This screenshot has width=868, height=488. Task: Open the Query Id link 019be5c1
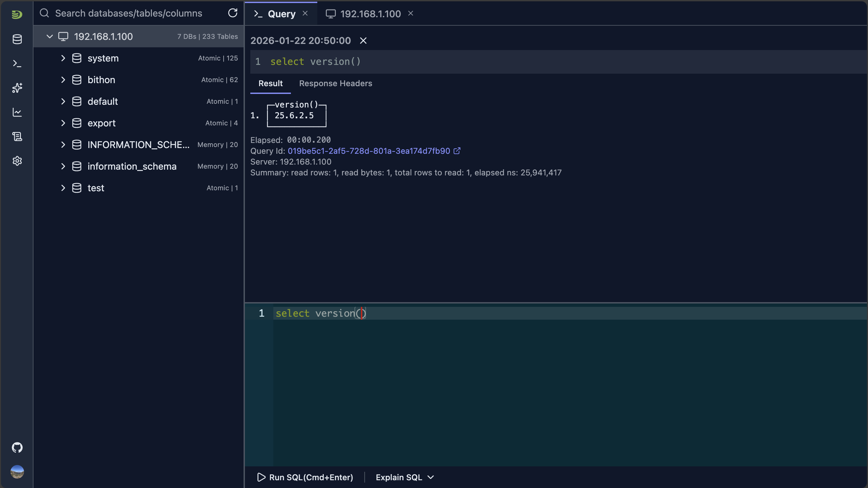[x=369, y=151]
